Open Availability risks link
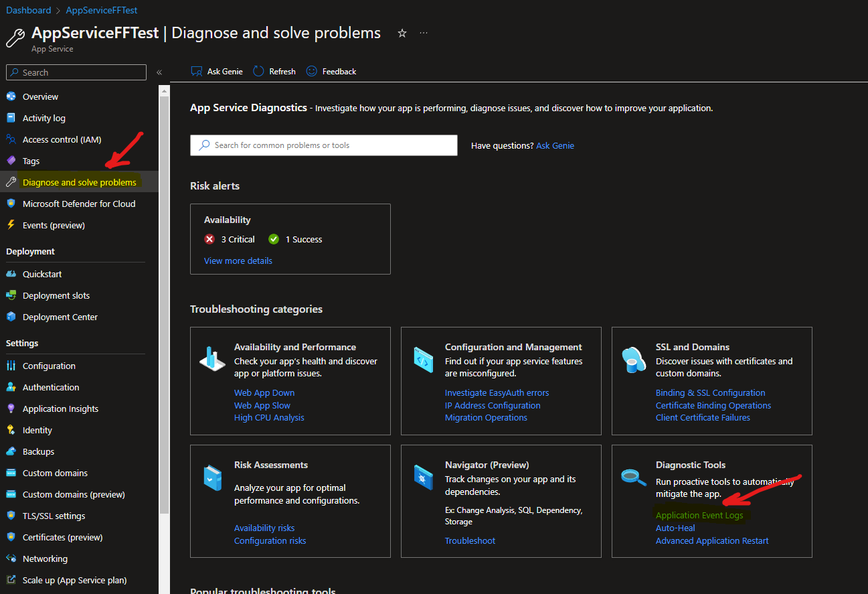Screen dimensions: 868x594 264,528
